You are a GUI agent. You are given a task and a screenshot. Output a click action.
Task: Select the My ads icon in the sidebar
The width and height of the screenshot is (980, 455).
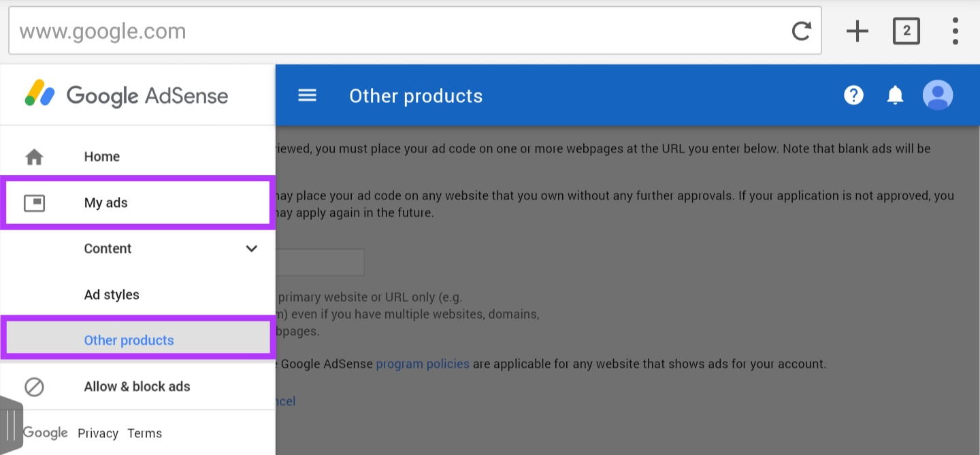pyautogui.click(x=35, y=202)
